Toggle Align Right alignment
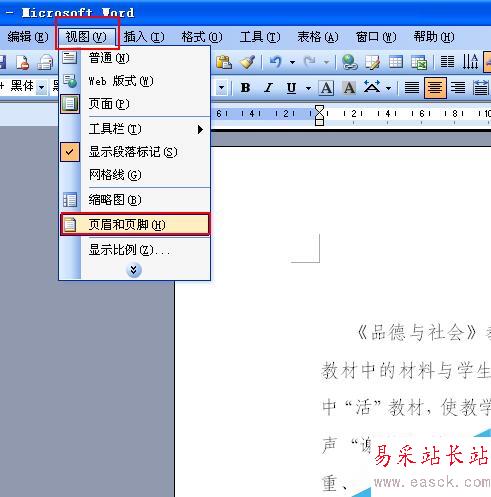Image resolution: width=491 pixels, height=497 pixels. click(x=458, y=88)
